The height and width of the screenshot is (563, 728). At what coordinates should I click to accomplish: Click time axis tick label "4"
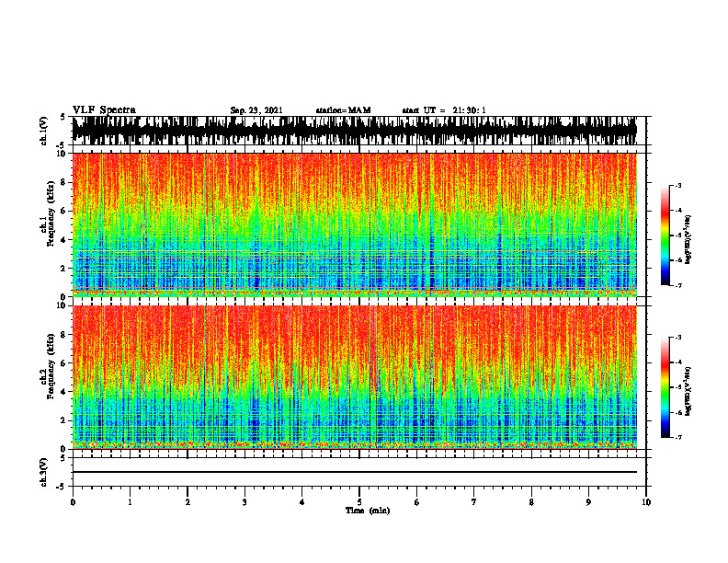302,502
